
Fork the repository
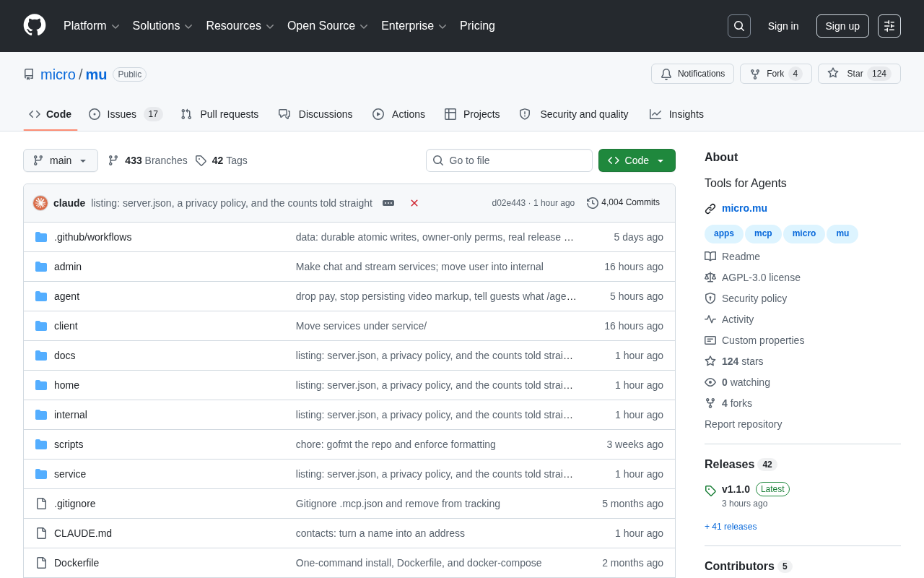click(x=776, y=74)
